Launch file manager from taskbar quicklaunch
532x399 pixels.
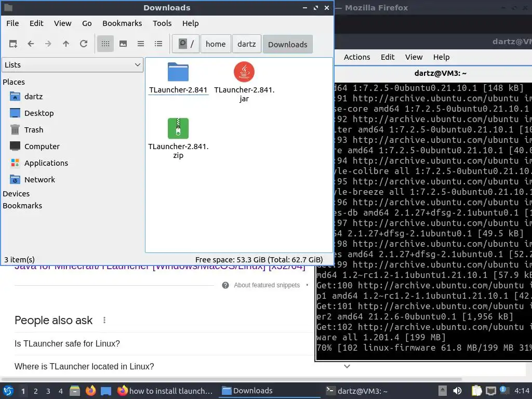[75, 391]
